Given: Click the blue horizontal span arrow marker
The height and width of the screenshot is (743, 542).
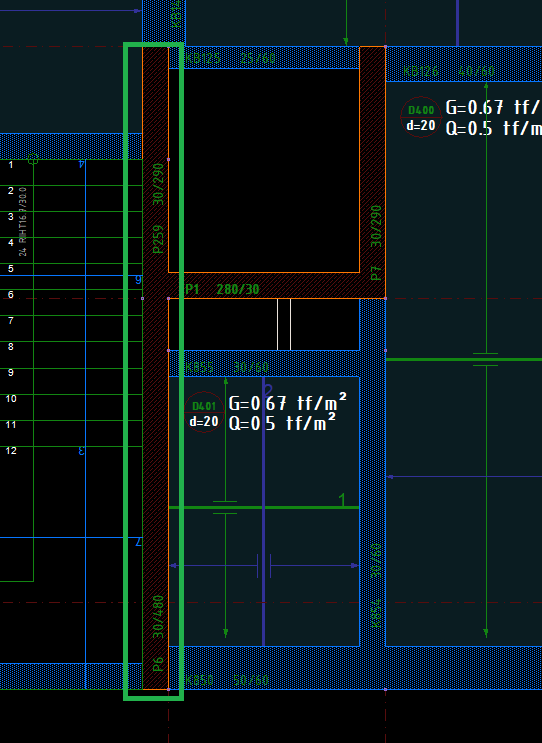Looking at the screenshot, I should click(264, 565).
